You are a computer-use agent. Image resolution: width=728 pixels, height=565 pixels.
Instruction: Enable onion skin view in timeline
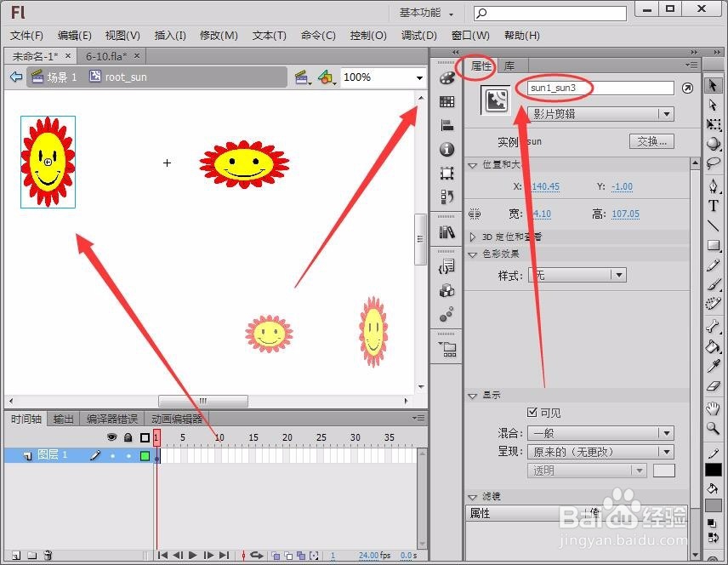[274, 555]
